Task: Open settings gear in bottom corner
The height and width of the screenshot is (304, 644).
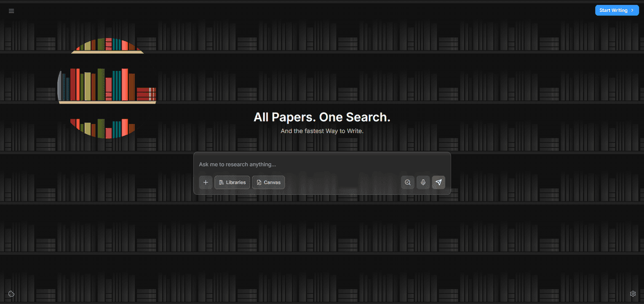Action: [633, 294]
